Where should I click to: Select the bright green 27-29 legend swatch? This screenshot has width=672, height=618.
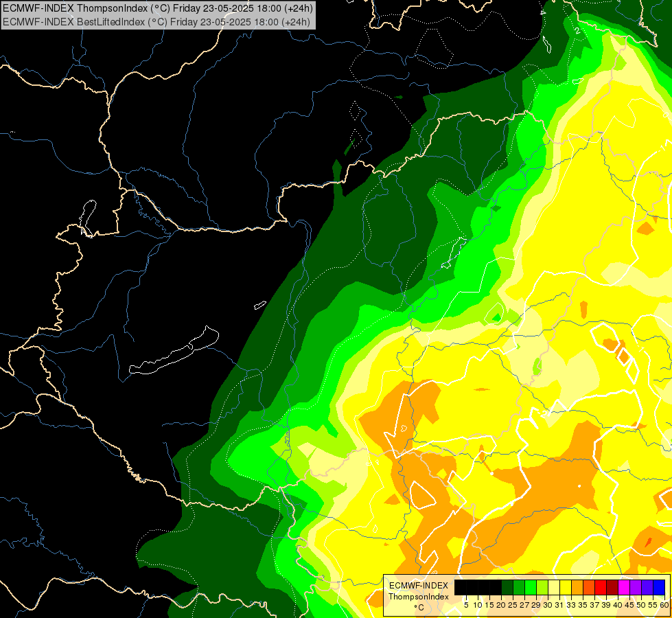[x=531, y=587]
